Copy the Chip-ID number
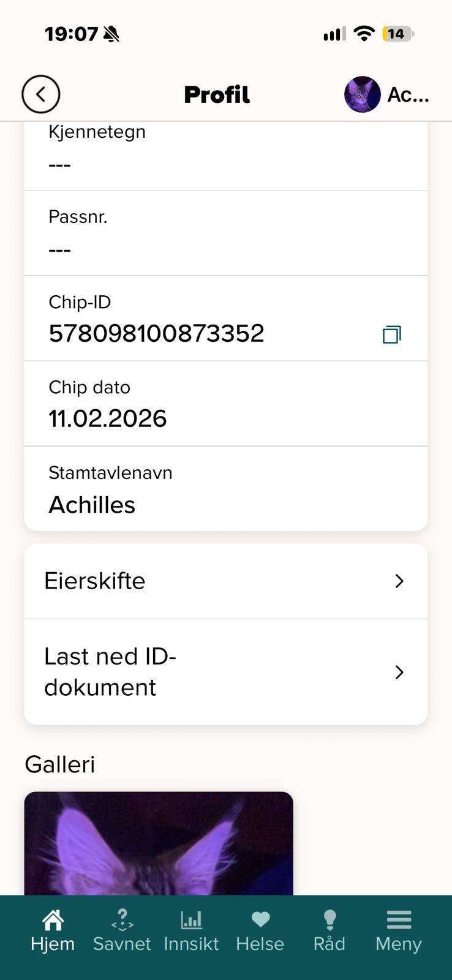Image resolution: width=452 pixels, height=980 pixels. pyautogui.click(x=391, y=334)
